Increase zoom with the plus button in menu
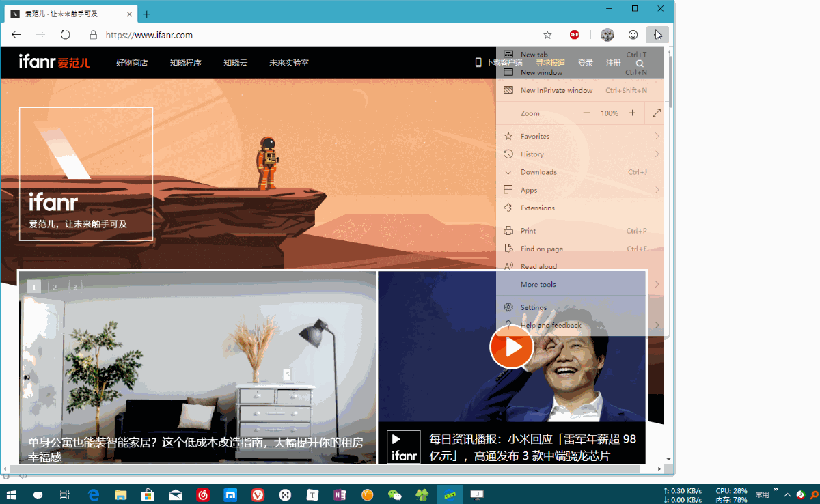This screenshot has height=504, width=820. tap(632, 113)
